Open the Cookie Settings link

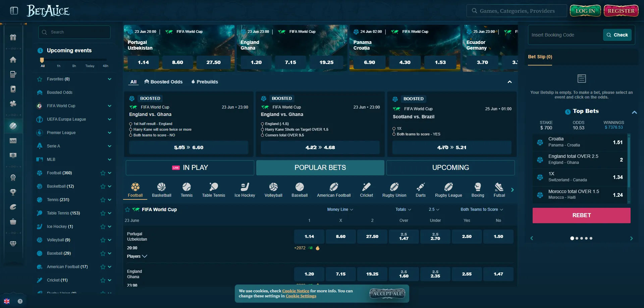click(301, 296)
